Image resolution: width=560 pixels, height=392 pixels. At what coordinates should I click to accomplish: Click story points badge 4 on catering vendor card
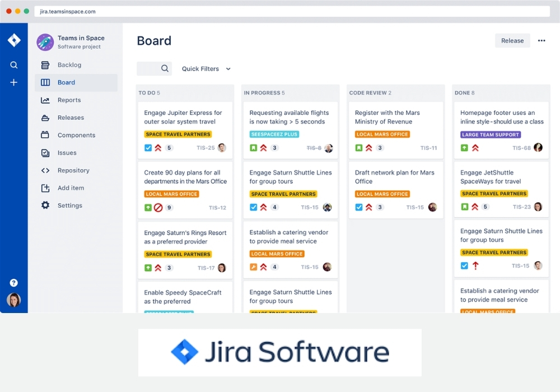[274, 267]
